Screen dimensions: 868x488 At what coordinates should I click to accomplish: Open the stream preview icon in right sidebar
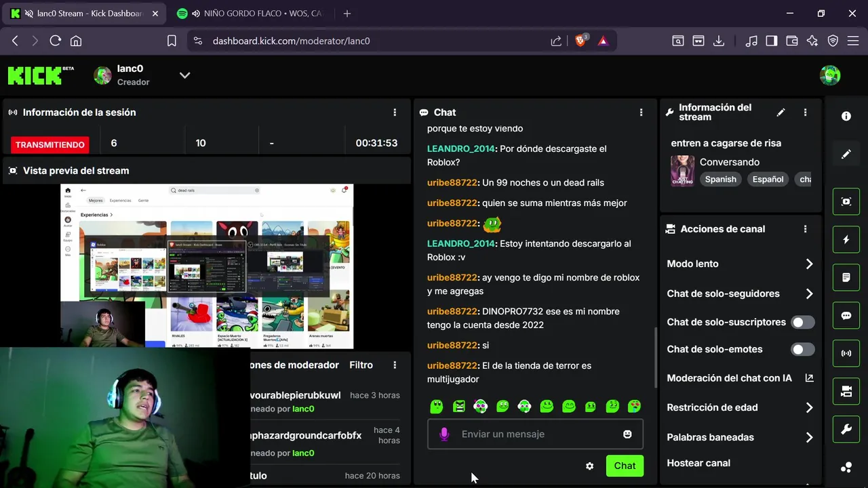click(x=846, y=202)
